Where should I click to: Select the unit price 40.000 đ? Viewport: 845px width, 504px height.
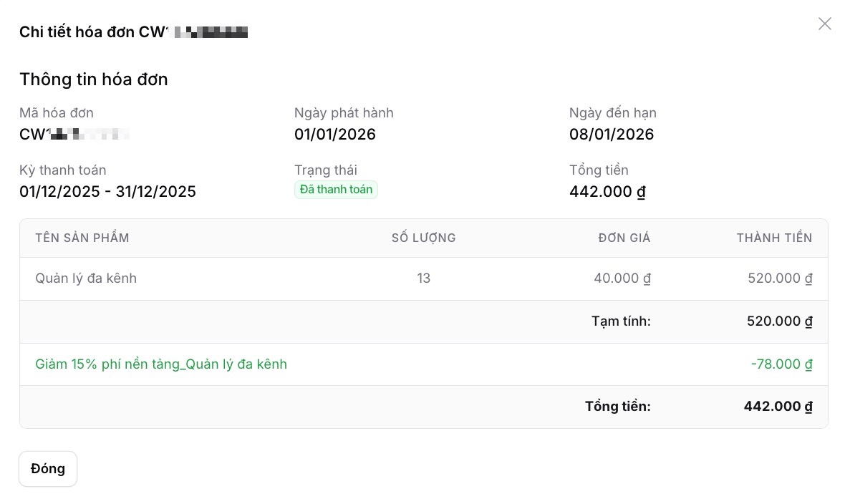[622, 278]
